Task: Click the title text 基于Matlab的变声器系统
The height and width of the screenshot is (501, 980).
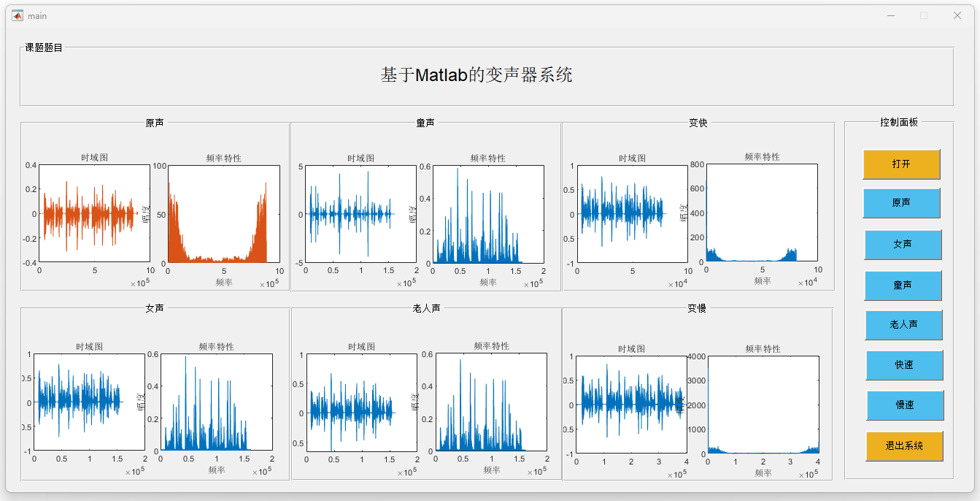Action: point(477,74)
